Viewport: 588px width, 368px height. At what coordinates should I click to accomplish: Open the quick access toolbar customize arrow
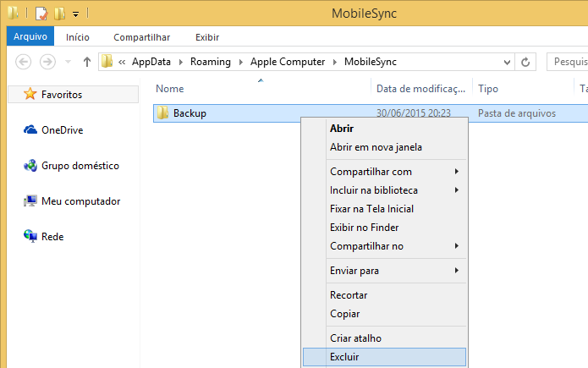[75, 14]
